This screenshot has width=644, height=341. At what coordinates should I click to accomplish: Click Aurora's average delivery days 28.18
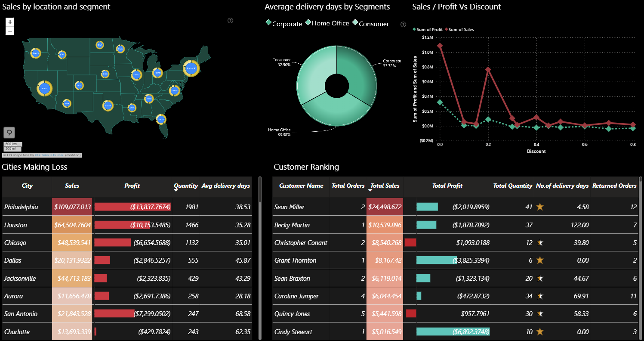(243, 296)
